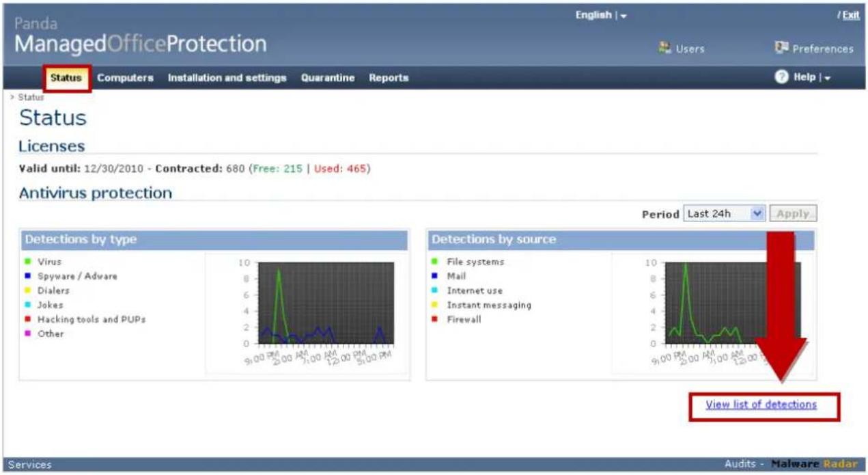Image resolution: width=868 pixels, height=475 pixels.
Task: Open the Computers tab
Action: click(125, 78)
